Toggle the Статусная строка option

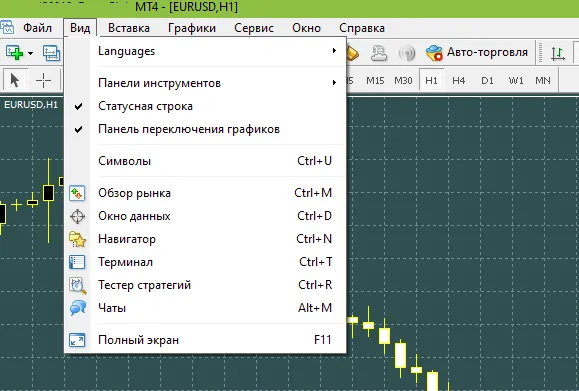click(205, 106)
